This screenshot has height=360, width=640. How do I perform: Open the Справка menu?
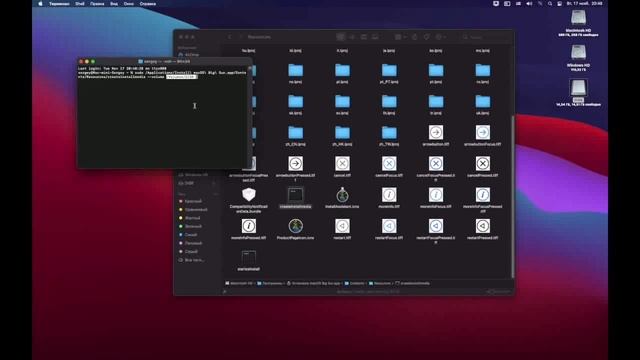tap(148, 4)
